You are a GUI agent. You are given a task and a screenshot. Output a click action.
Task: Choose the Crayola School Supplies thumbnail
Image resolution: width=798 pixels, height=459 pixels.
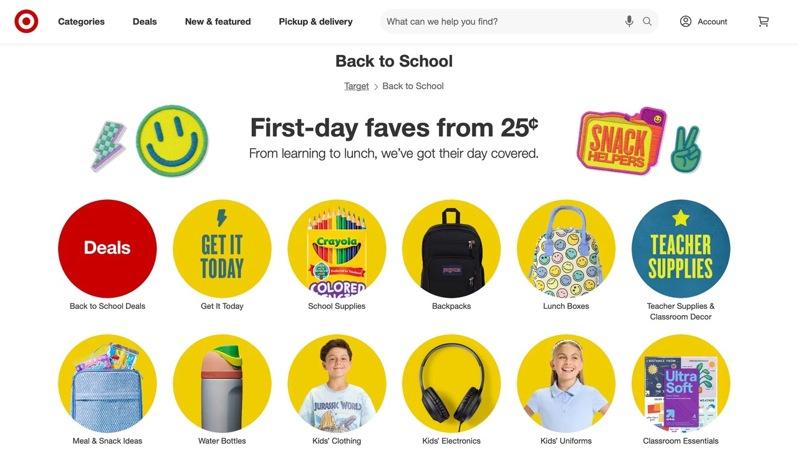337,248
